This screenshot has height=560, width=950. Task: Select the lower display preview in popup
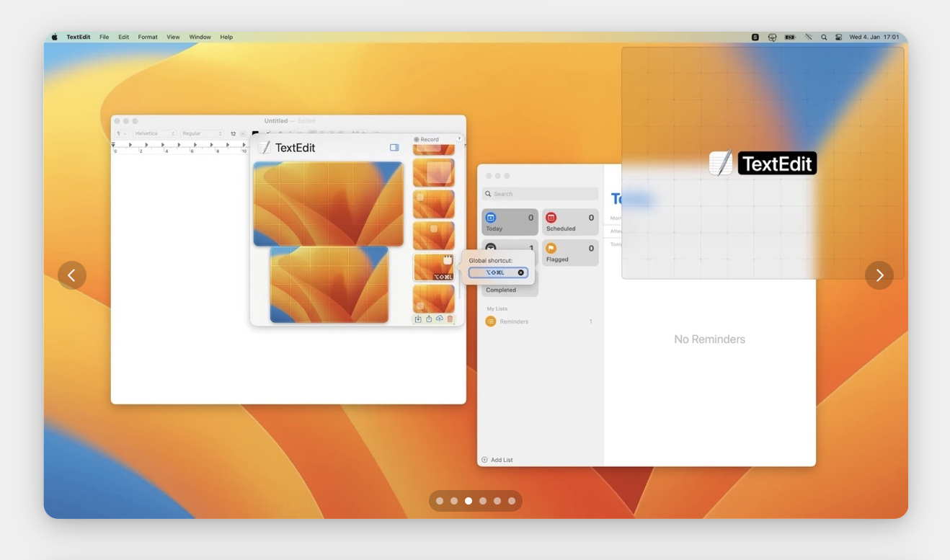pyautogui.click(x=329, y=284)
